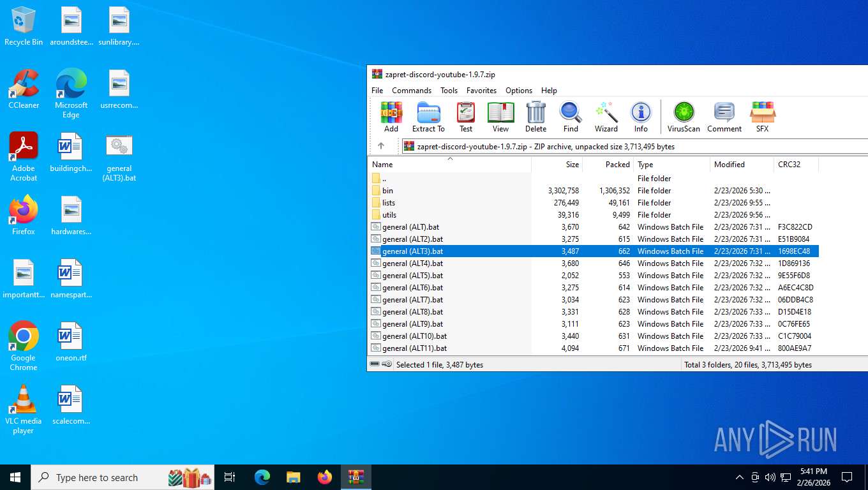Select Adobe Acrobat desktop shortcut
The height and width of the screenshot is (490, 868).
[24, 157]
